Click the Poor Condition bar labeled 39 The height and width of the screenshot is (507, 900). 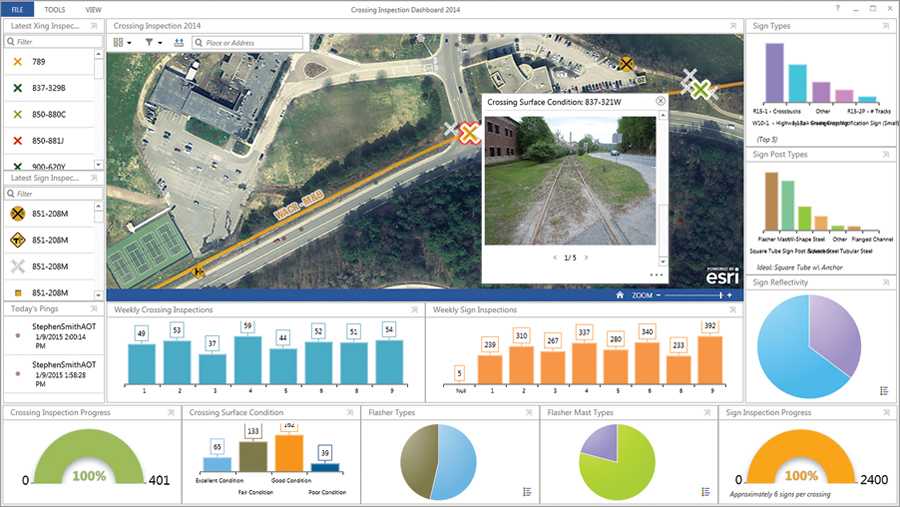(325, 467)
